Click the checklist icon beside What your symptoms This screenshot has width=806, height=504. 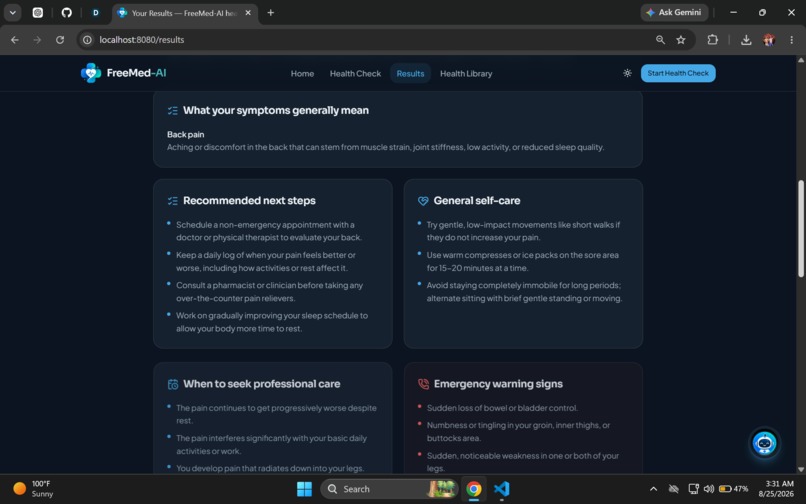[x=173, y=111]
